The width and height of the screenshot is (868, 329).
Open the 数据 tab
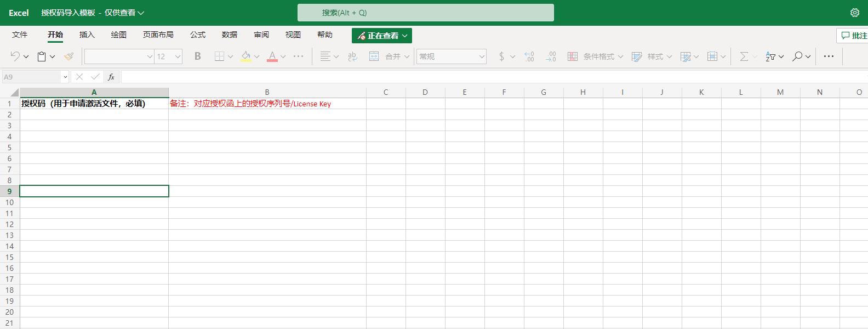[x=230, y=35]
